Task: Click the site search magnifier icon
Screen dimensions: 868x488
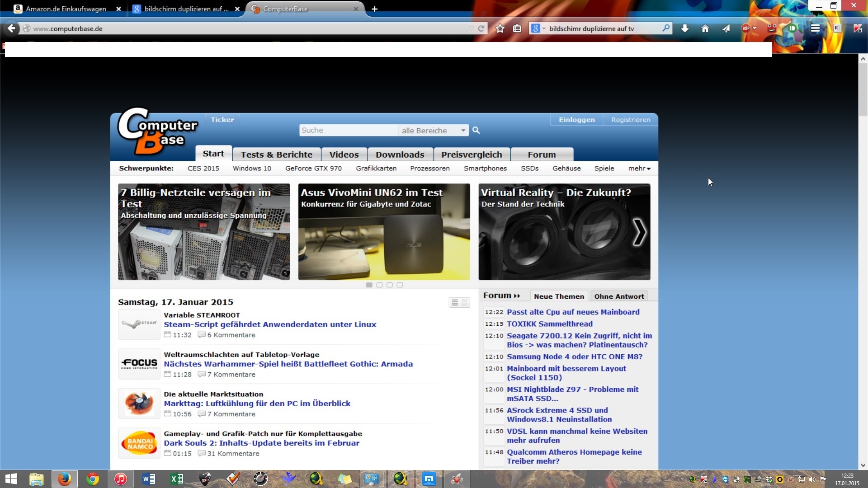Action: (476, 130)
